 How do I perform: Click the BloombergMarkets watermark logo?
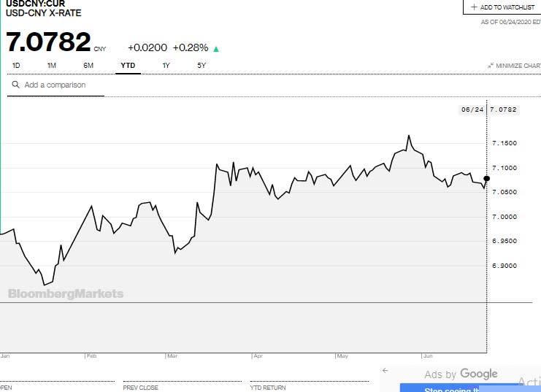66,294
